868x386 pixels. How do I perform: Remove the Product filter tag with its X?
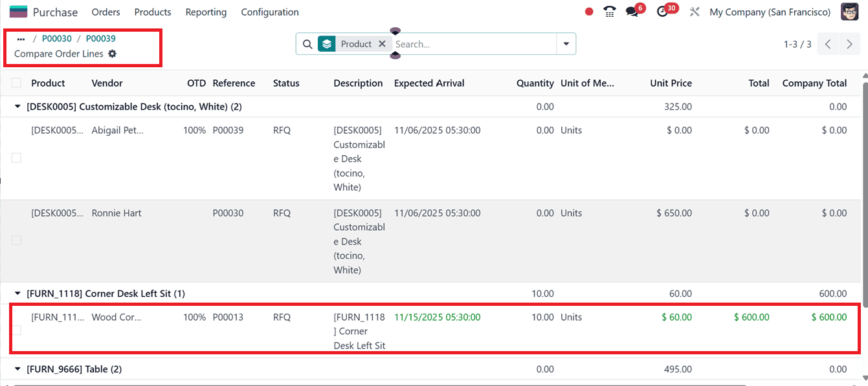tap(382, 43)
